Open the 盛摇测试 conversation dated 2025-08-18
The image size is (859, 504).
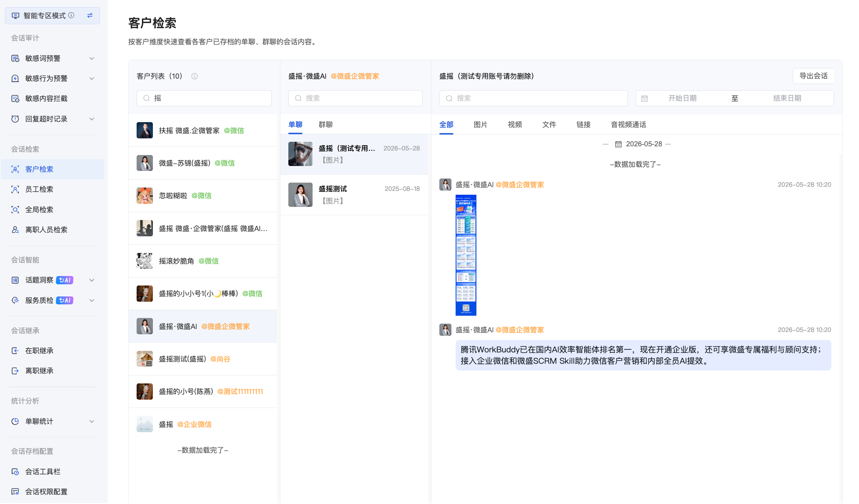click(354, 195)
